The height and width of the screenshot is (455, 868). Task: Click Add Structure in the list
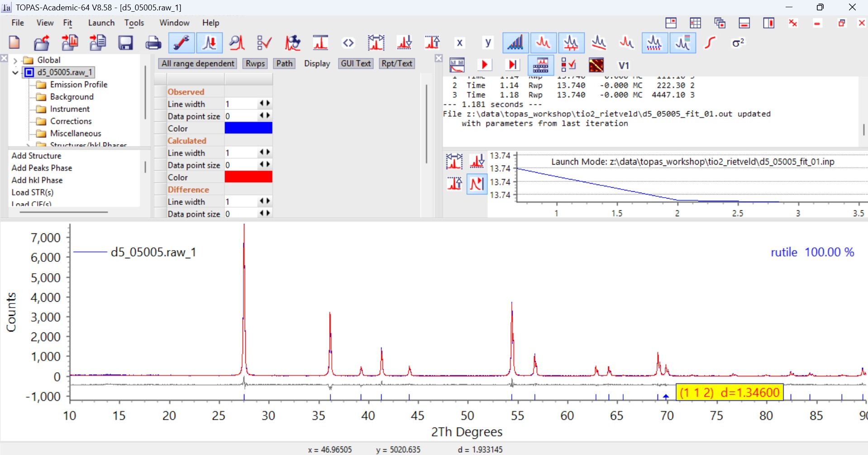(x=36, y=156)
